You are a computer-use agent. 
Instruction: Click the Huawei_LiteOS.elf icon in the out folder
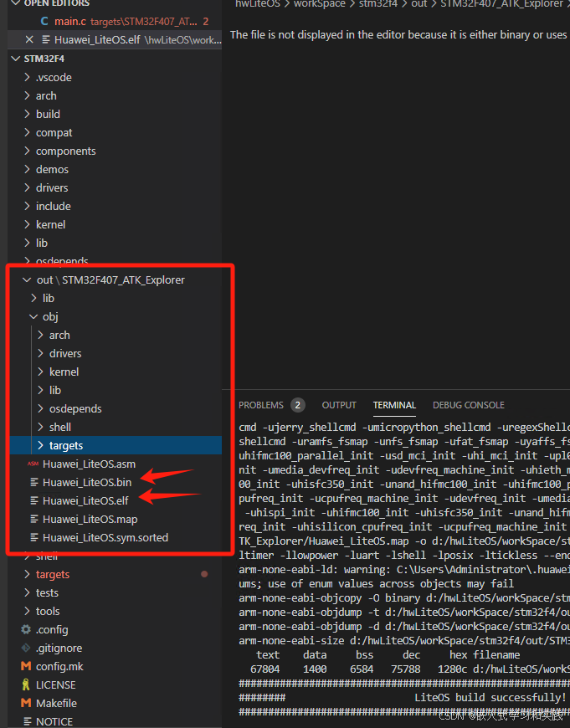pos(34,501)
